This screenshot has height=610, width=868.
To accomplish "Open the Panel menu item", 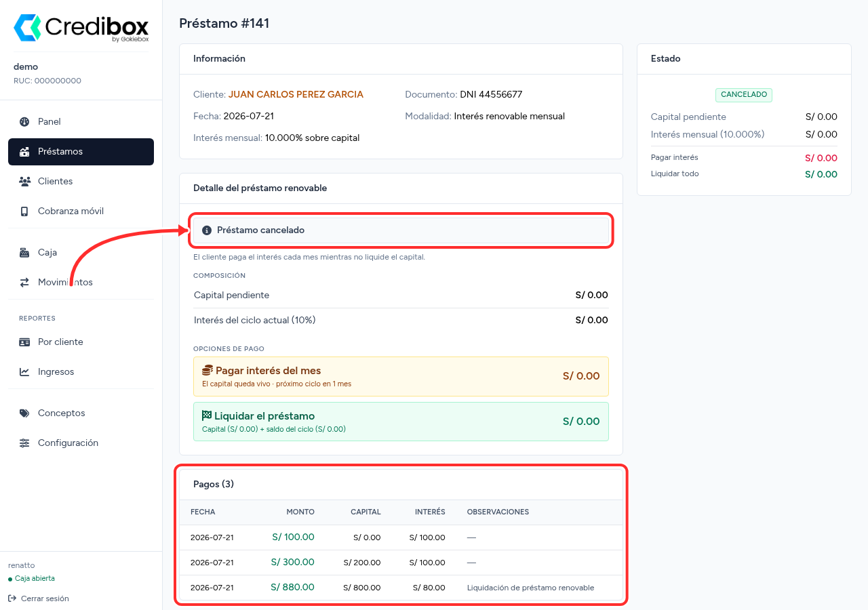I will 81,122.
